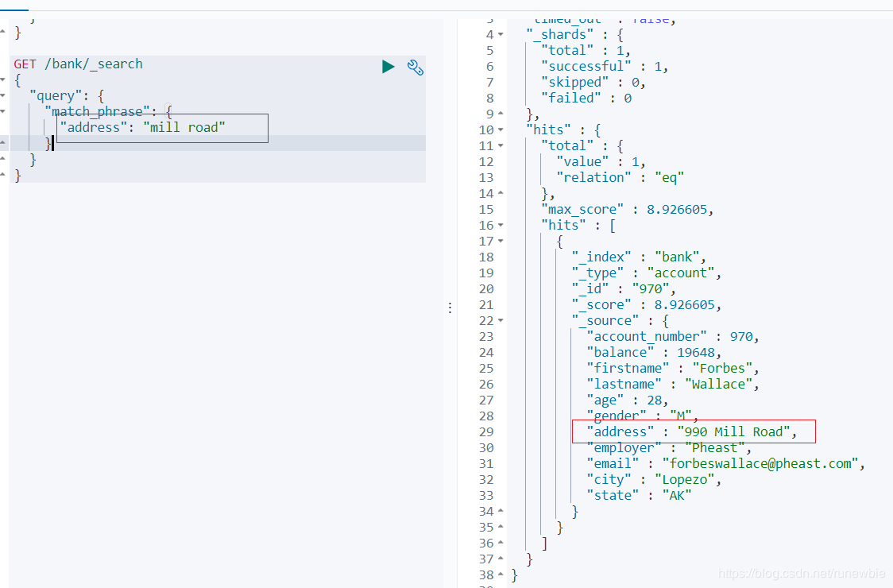Click fold marker at line 36
Screen dimensions: 893x588
click(x=501, y=543)
